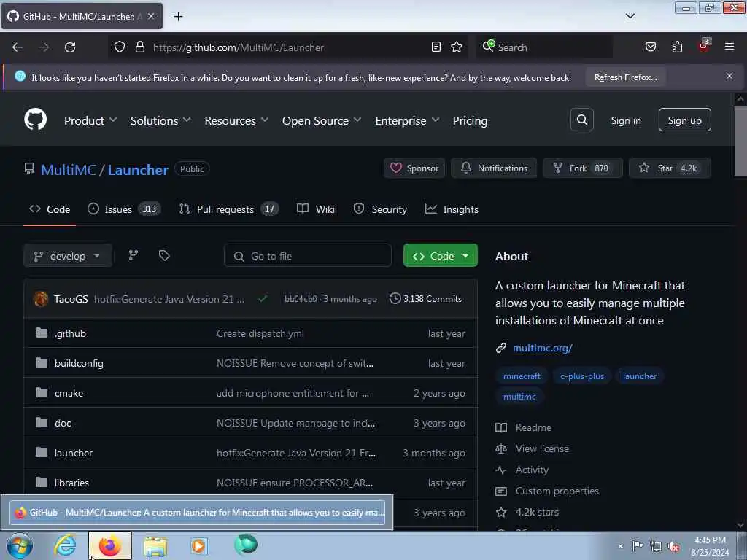Open the Firefox hamburger menu
The image size is (747, 560).
(x=729, y=47)
